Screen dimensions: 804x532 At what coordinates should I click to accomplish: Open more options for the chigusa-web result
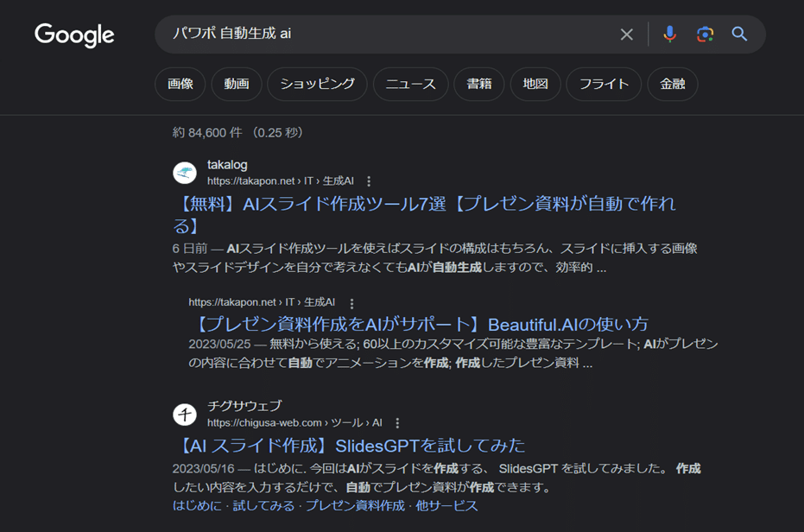tap(397, 423)
